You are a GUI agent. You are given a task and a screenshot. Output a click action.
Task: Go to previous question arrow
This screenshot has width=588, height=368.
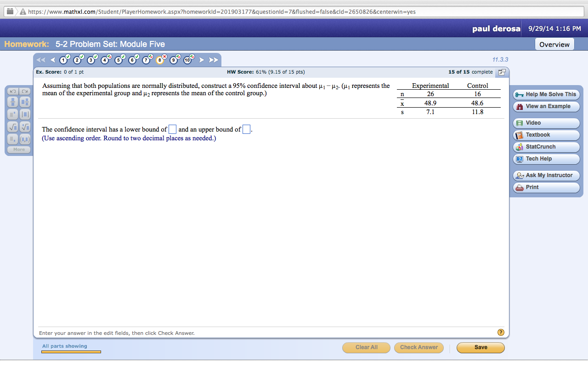click(52, 60)
